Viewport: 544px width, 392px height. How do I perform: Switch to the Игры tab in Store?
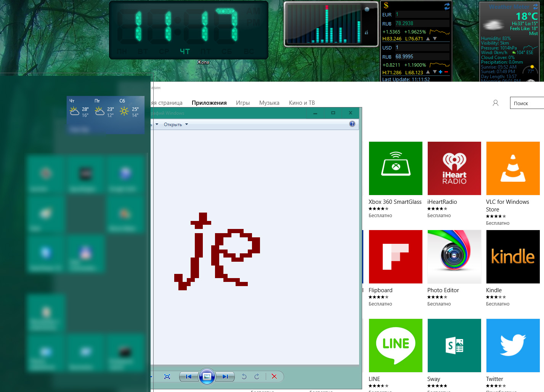(x=243, y=103)
